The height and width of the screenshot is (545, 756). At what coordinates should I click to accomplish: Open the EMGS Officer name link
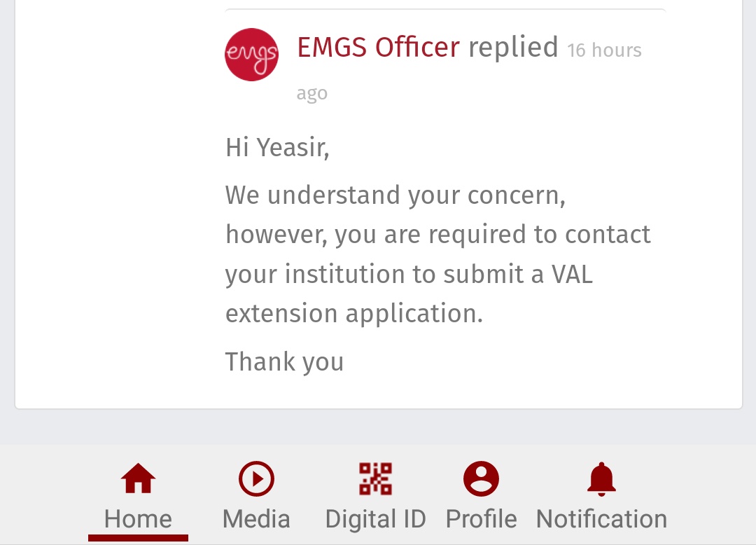378,48
